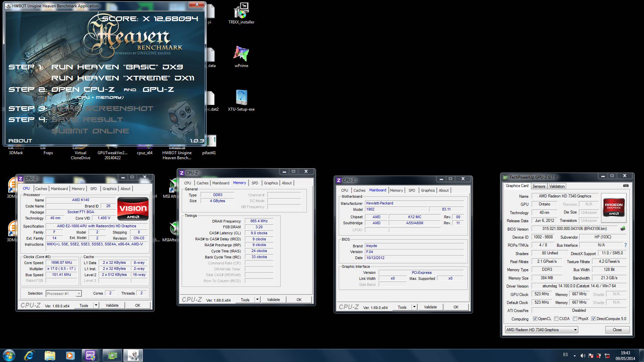Image resolution: width=644 pixels, height=362 pixels.
Task: Click the ES language indicator on taskbar
Action: click(566, 355)
